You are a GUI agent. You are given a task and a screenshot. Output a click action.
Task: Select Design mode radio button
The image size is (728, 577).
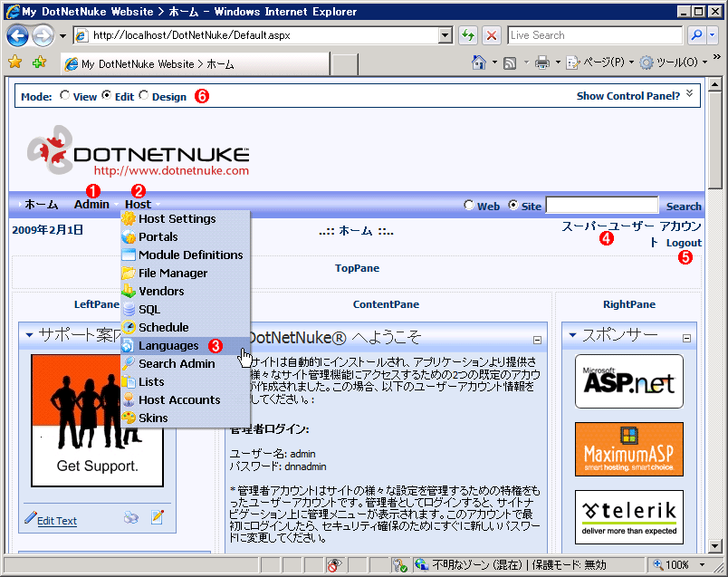pyautogui.click(x=143, y=95)
